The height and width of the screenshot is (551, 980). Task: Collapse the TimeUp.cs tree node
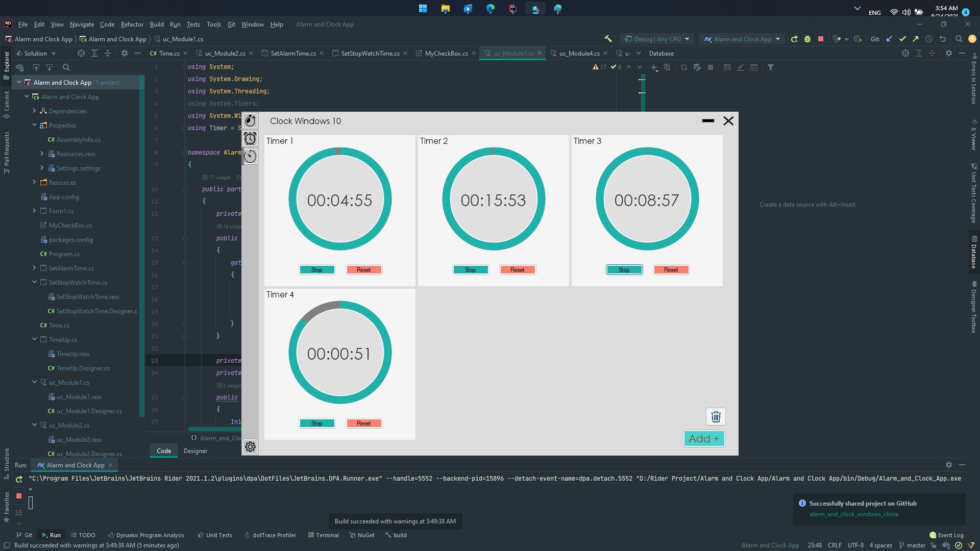coord(34,339)
